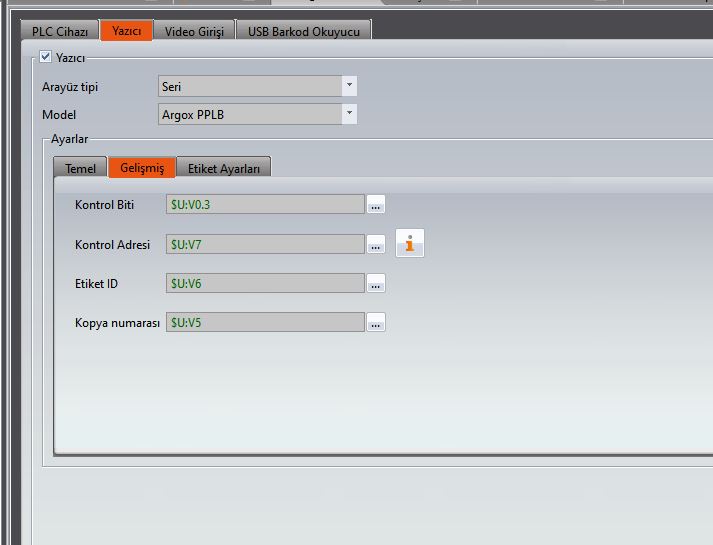
Task: Open the Etiket Ayarları tab
Action: 224,168
